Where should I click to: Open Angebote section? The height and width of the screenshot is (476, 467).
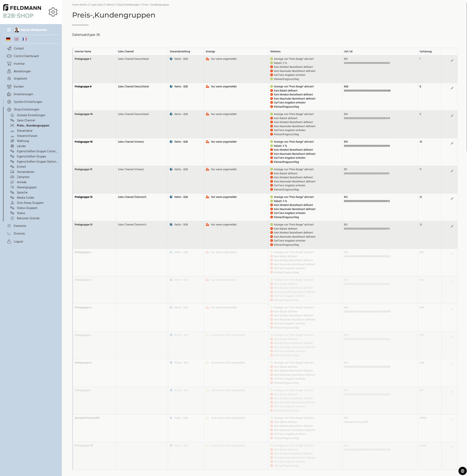[x=20, y=79]
